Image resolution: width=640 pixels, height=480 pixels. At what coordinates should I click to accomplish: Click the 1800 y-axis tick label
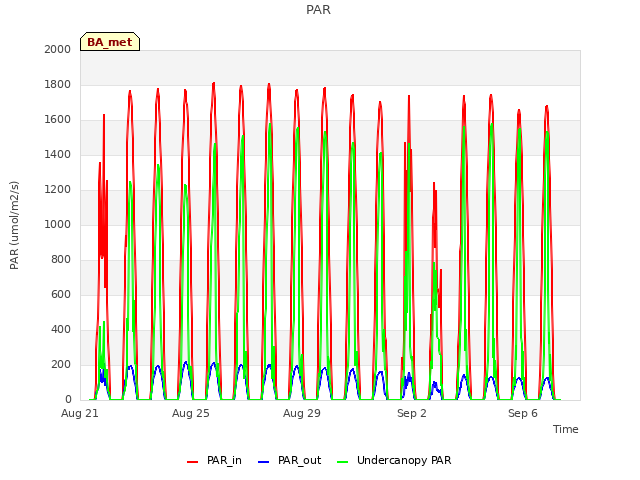[58, 84]
